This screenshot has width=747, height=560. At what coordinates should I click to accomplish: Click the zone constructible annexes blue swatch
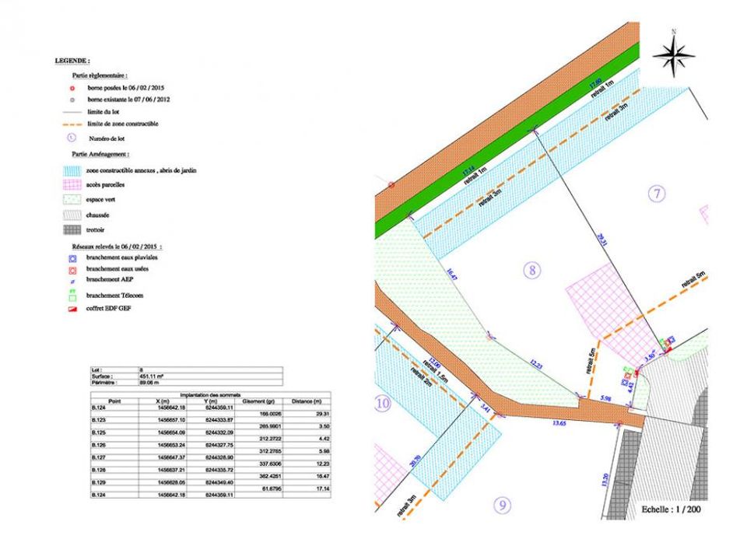[x=72, y=170]
